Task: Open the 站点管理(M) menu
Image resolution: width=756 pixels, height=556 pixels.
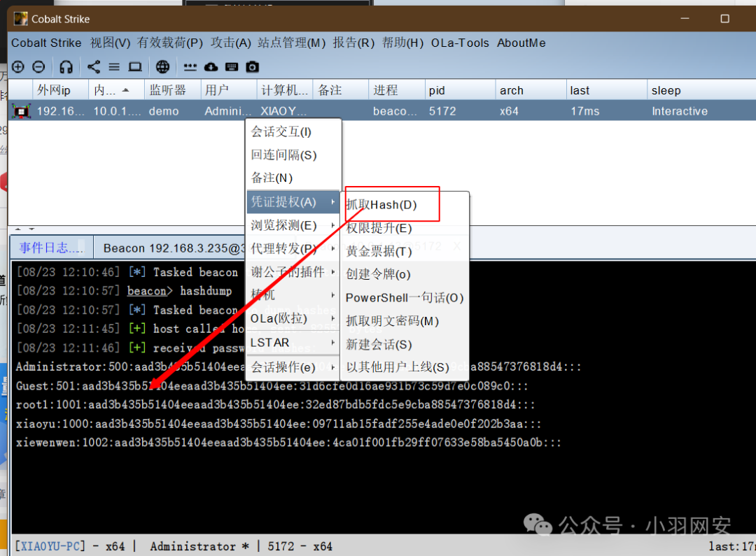Action: 292,43
